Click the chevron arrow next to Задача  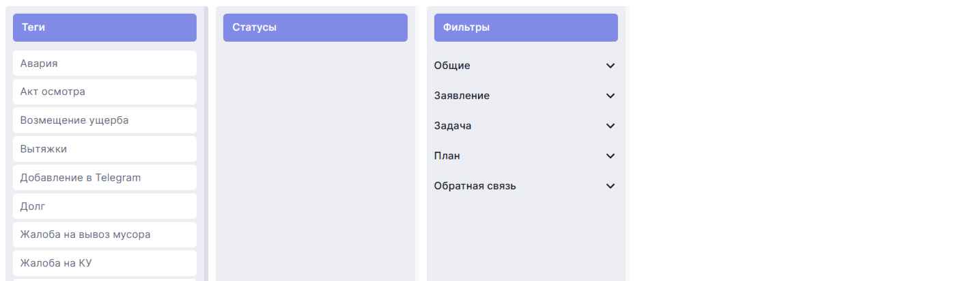point(611,126)
